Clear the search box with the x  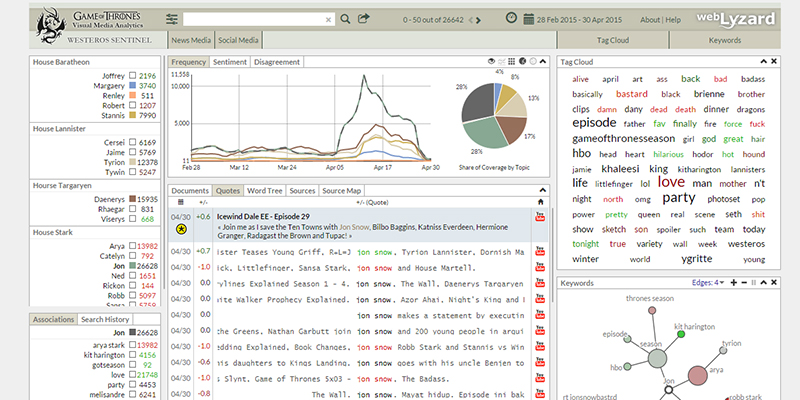(329, 20)
